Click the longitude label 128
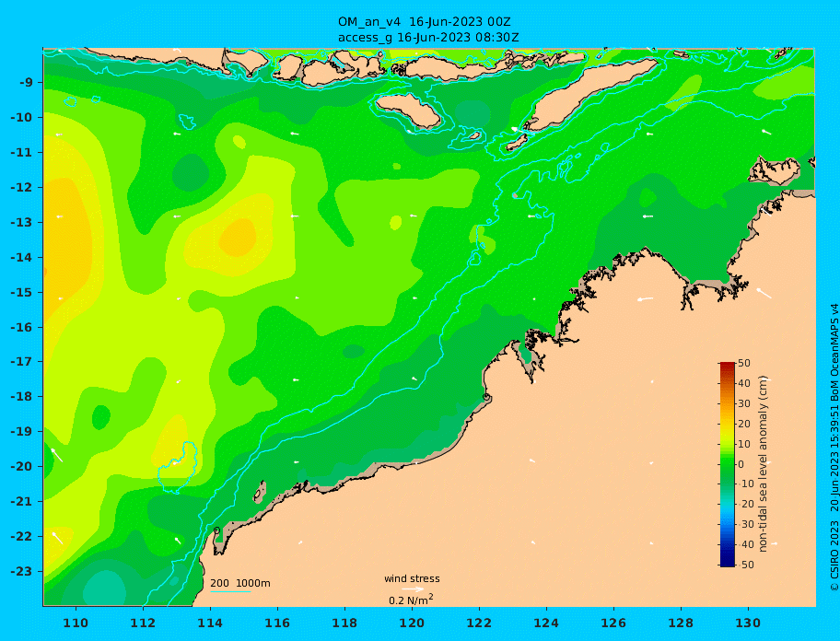 (x=681, y=623)
